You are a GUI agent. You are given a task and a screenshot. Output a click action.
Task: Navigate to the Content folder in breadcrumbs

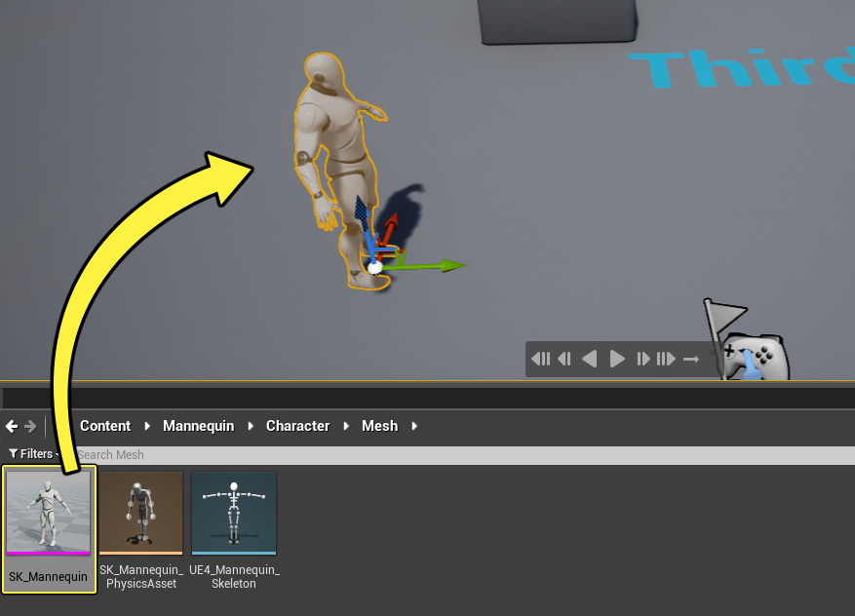(x=105, y=426)
